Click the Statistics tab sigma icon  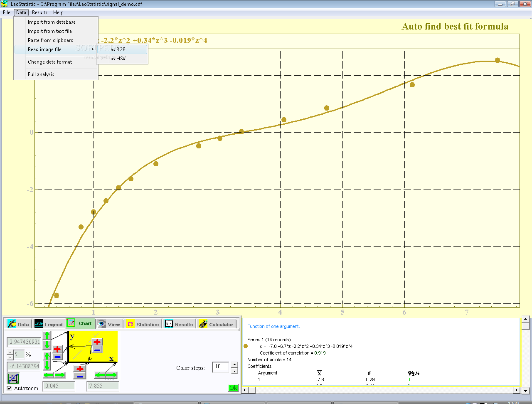tap(131, 324)
